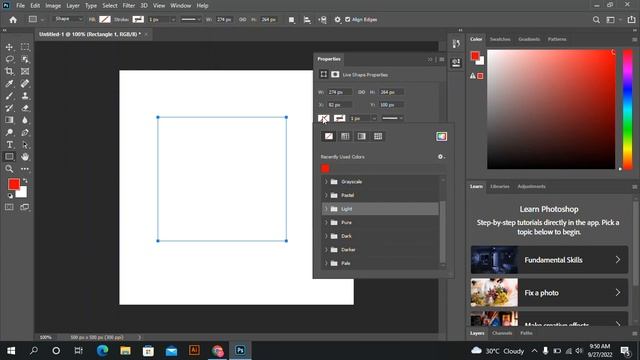Viewport: 640px width, 360px height.
Task: Select the Gradient tool
Action: pyautogui.click(x=9, y=120)
